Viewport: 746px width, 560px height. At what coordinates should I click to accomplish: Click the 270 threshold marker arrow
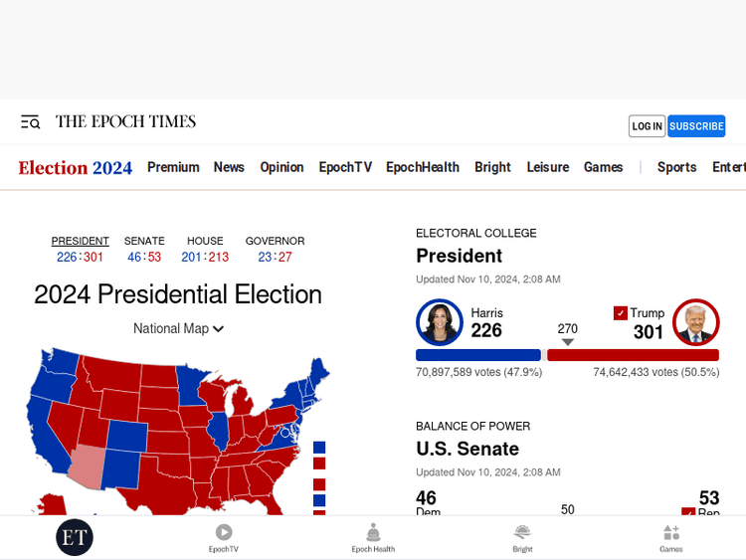click(567, 342)
